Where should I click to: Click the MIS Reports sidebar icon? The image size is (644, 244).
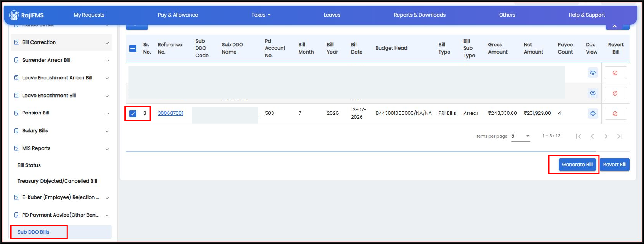16,148
